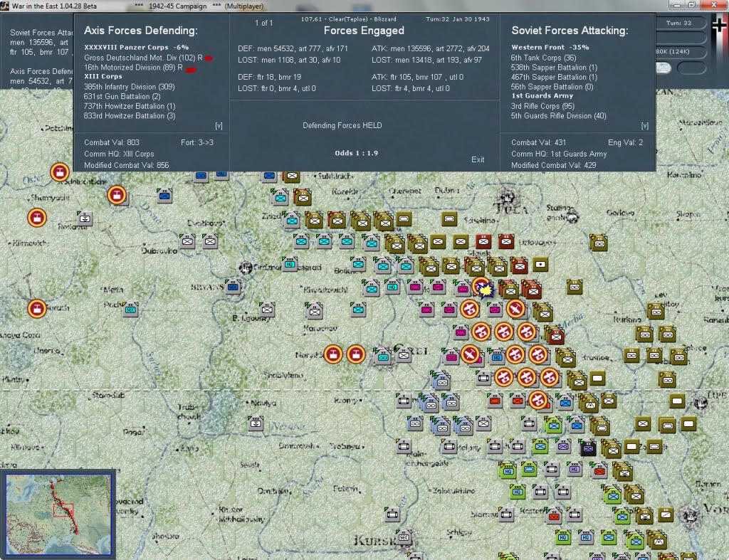
Task: Click the Starodub town label on map
Action: coord(108,395)
